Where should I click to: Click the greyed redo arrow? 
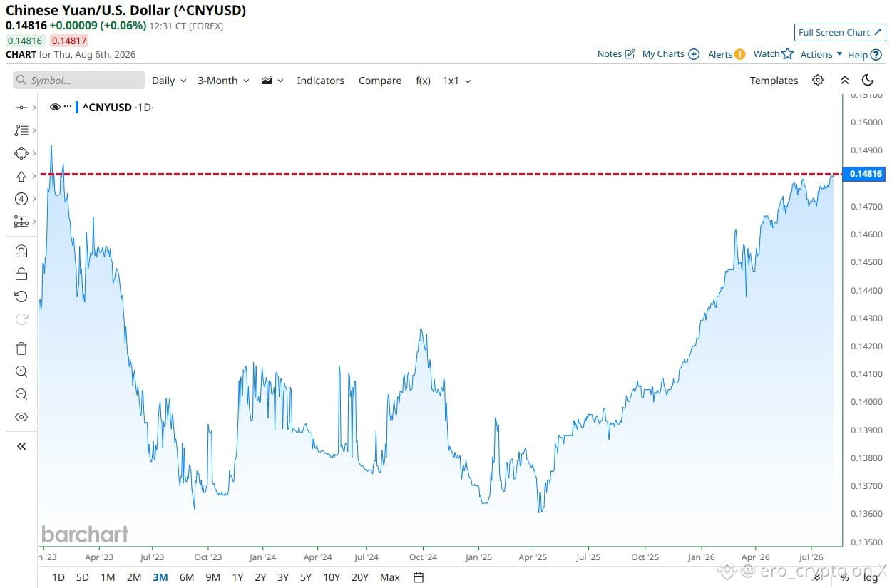click(21, 319)
